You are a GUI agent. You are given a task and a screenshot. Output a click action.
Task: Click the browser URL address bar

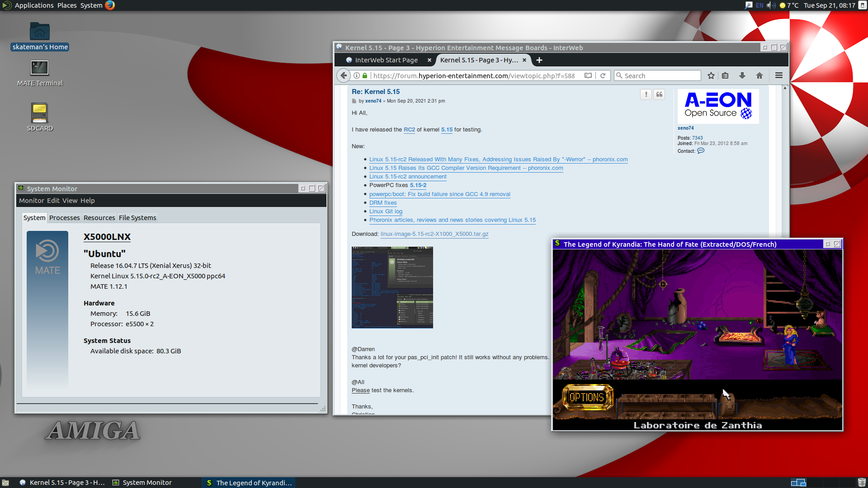(x=475, y=75)
